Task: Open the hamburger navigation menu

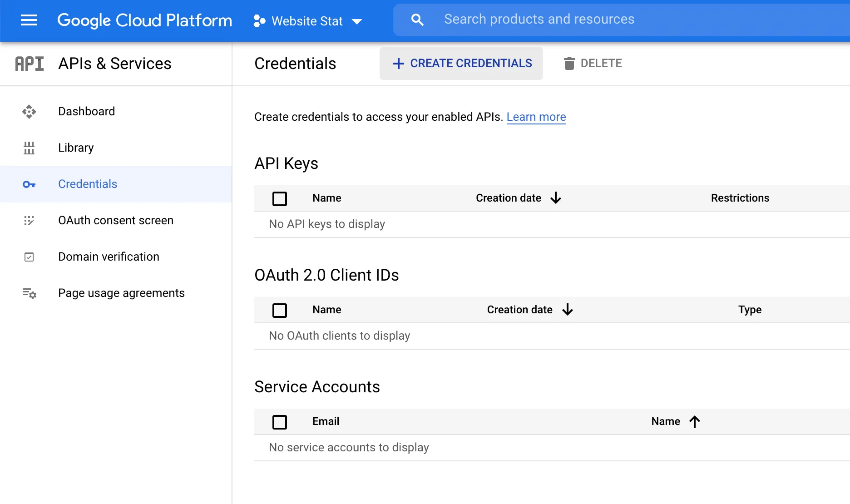Action: [29, 20]
